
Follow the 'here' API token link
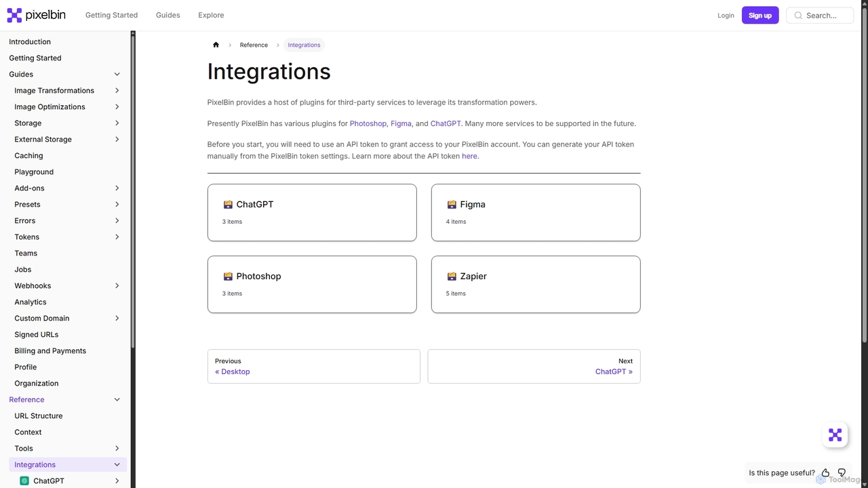tap(469, 156)
